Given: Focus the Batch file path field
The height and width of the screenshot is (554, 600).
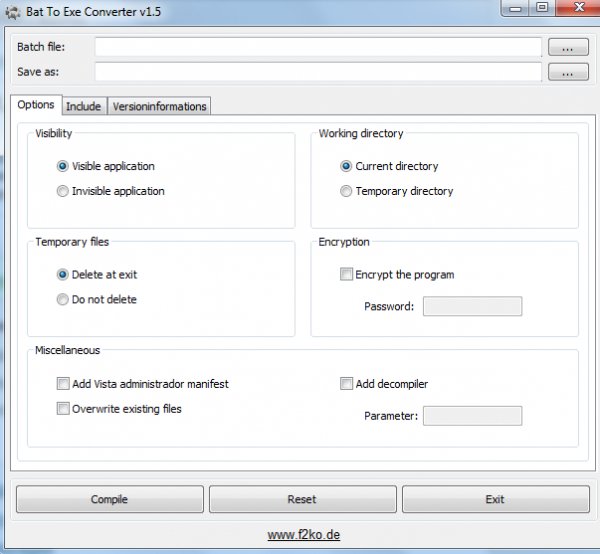Looking at the screenshot, I should tap(318, 47).
